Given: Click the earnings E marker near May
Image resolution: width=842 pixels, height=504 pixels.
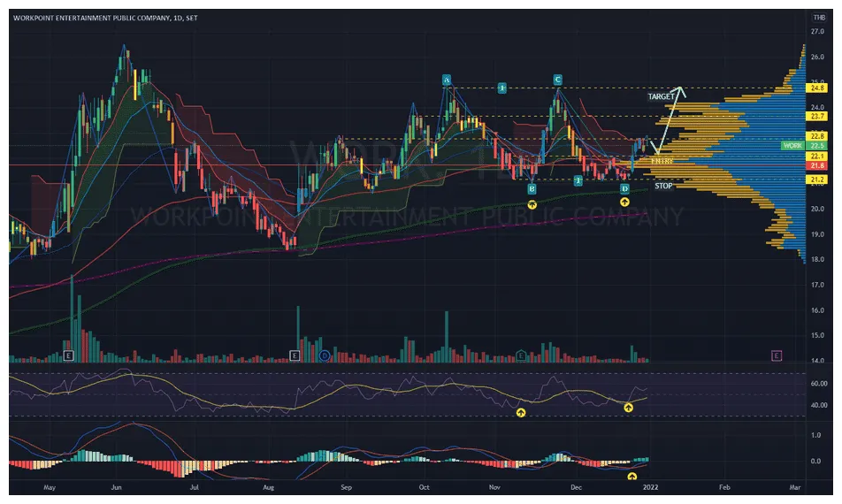Looking at the screenshot, I should [x=68, y=355].
